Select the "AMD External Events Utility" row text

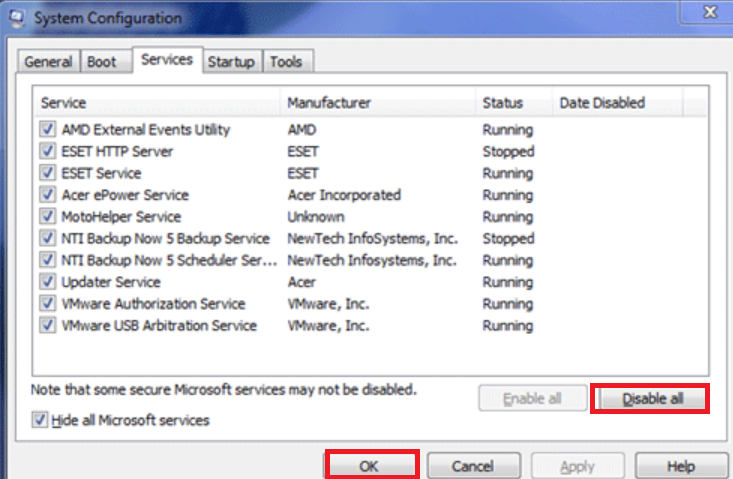(146, 129)
